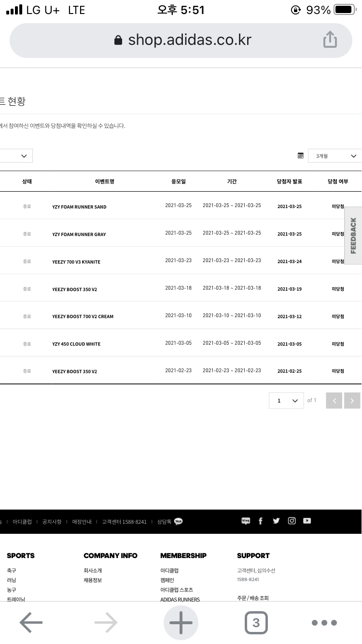This screenshot has height=644, width=362.
Task: Open the calendar icon beside period filter
Action: (301, 155)
